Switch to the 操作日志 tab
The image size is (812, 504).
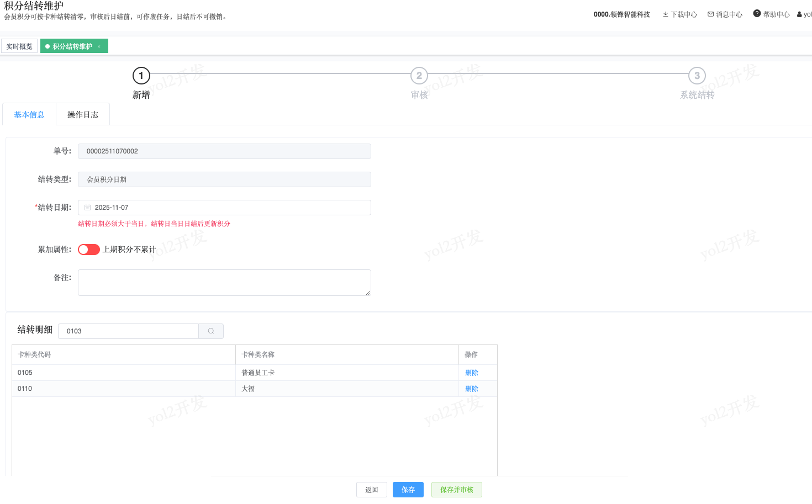83,114
